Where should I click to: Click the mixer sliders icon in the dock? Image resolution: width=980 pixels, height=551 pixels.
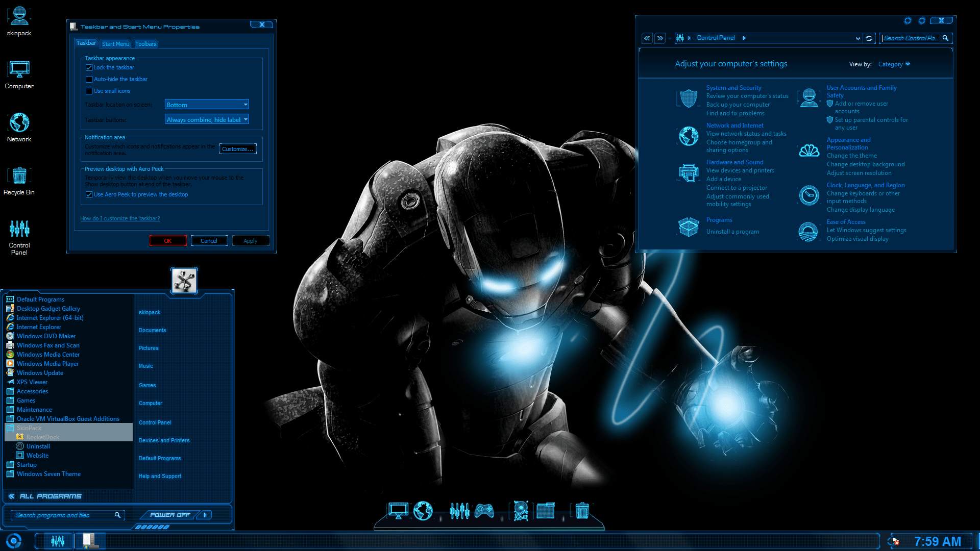pos(459,511)
